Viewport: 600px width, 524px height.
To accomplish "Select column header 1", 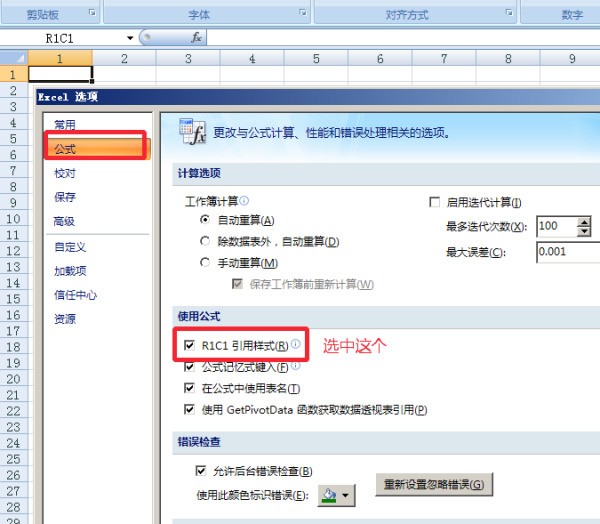I will pos(60,58).
